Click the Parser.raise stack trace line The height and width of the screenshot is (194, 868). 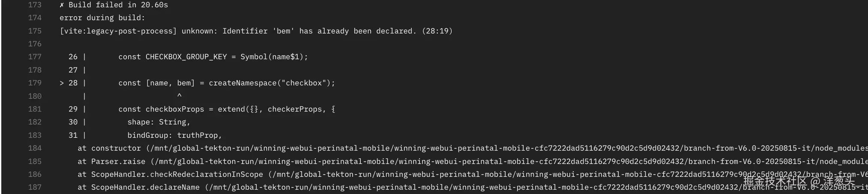coord(471,161)
